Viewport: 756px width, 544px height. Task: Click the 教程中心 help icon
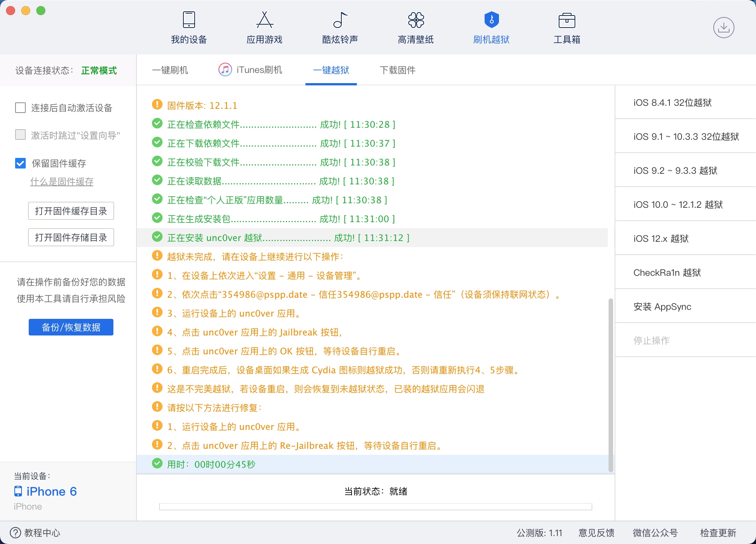coord(15,533)
